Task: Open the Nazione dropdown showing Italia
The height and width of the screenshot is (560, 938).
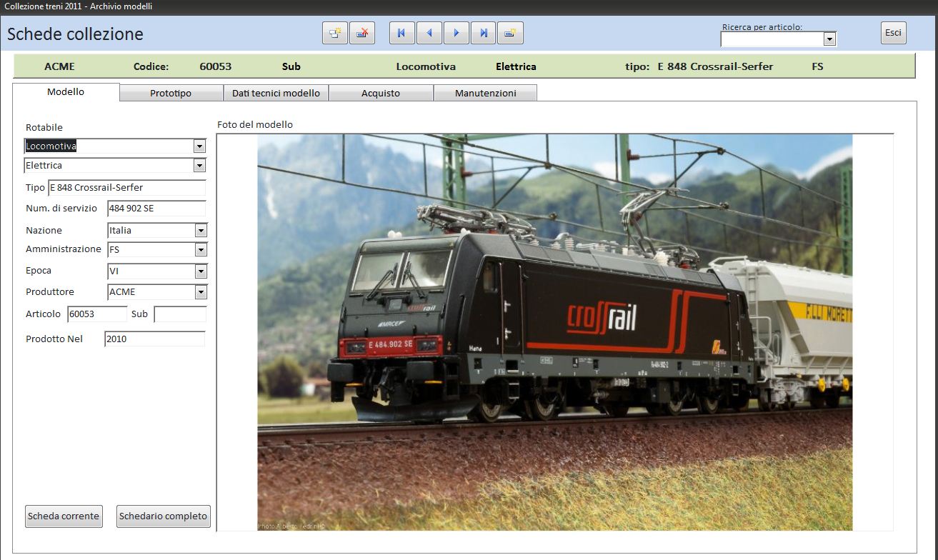Action: click(201, 231)
